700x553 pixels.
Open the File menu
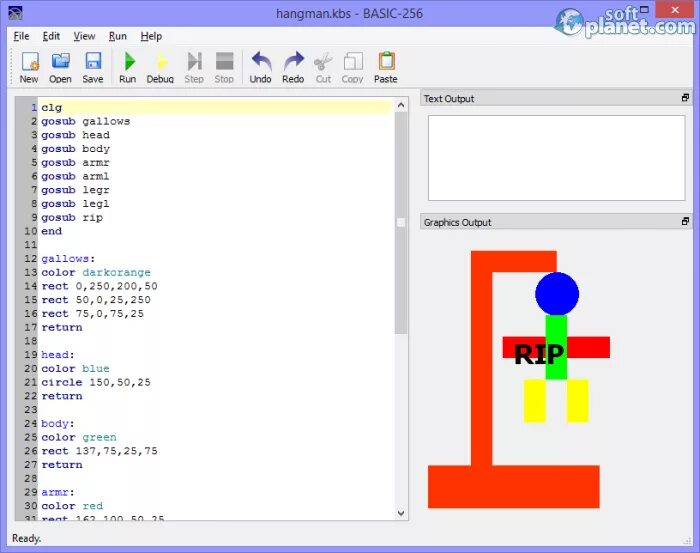(x=21, y=36)
